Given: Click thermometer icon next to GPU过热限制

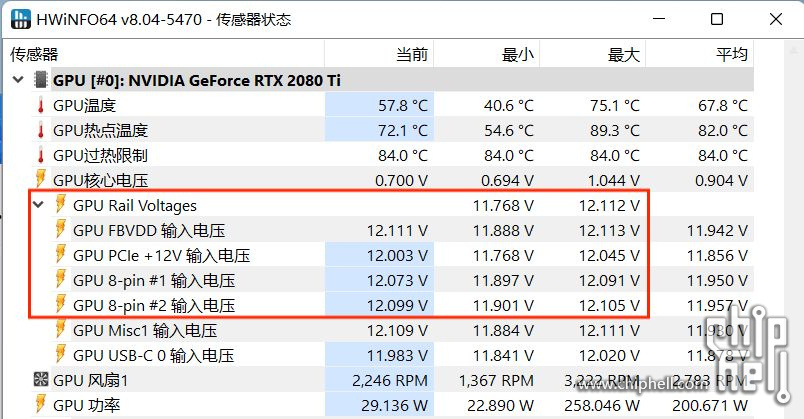Looking at the screenshot, I should click(x=41, y=155).
